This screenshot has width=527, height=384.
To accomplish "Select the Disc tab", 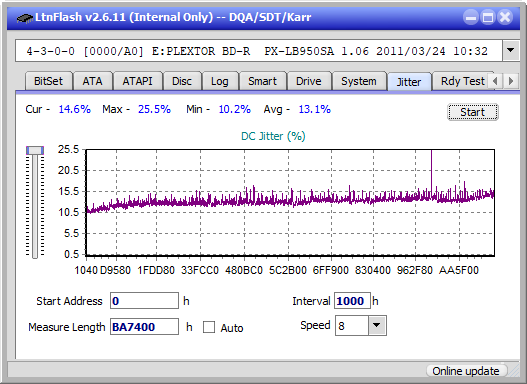I will 182,81.
